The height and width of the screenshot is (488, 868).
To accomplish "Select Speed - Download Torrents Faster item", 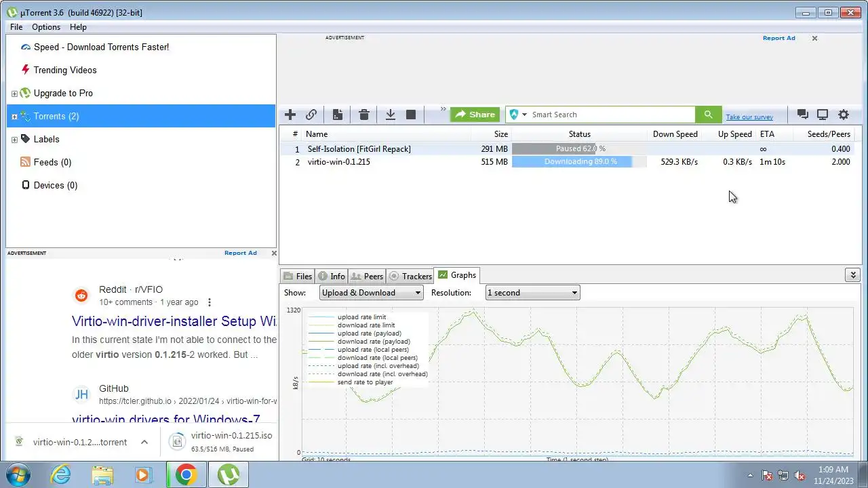I will click(x=101, y=47).
